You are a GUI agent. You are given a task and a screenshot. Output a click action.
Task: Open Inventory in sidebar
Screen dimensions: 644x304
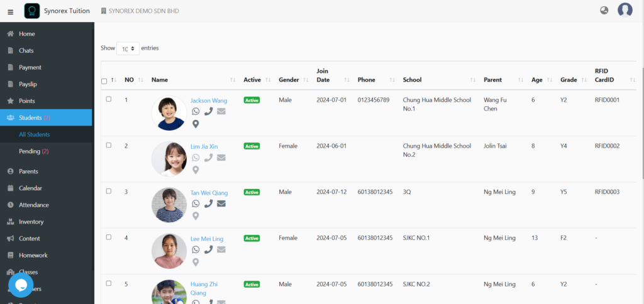click(x=46, y=222)
